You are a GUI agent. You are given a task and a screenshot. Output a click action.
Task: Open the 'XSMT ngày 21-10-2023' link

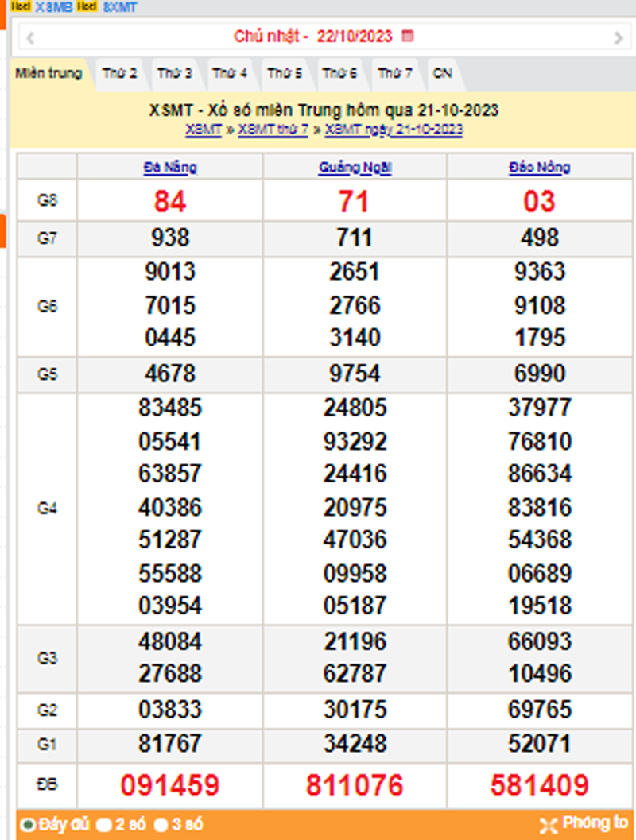(391, 131)
